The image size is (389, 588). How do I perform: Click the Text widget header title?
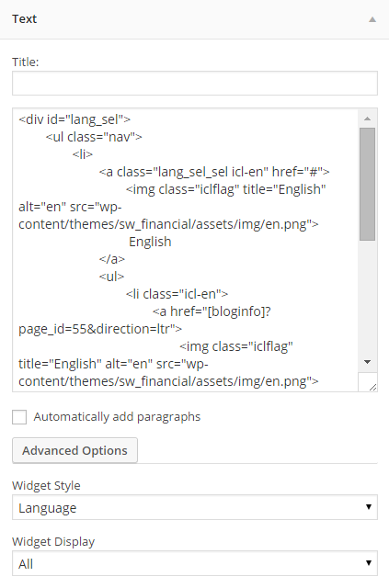coord(25,19)
